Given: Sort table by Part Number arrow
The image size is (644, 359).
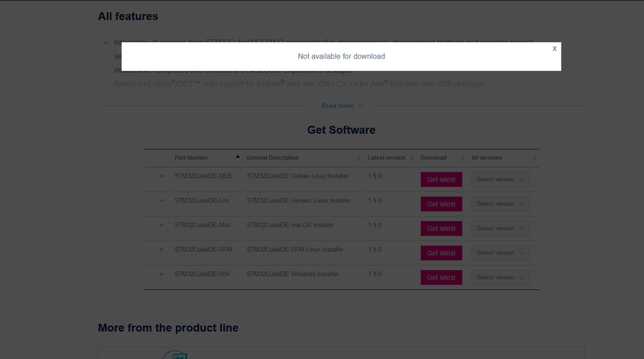Looking at the screenshot, I should tap(237, 157).
